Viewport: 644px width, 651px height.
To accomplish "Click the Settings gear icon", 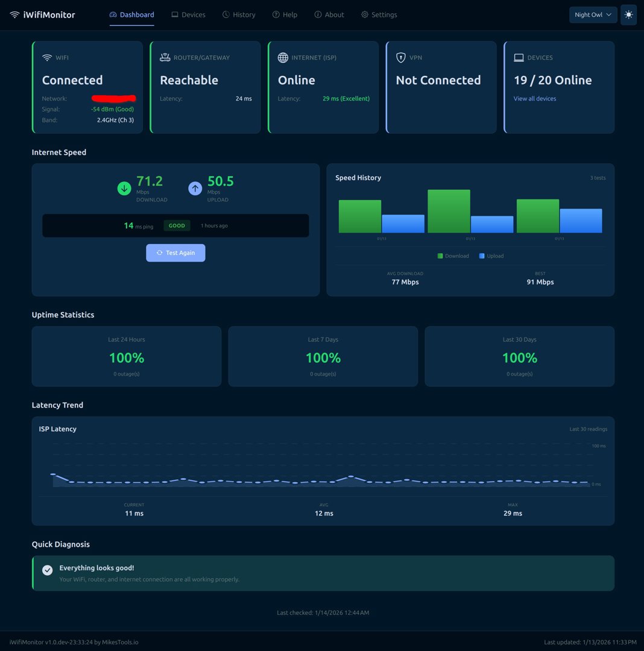I will (364, 14).
